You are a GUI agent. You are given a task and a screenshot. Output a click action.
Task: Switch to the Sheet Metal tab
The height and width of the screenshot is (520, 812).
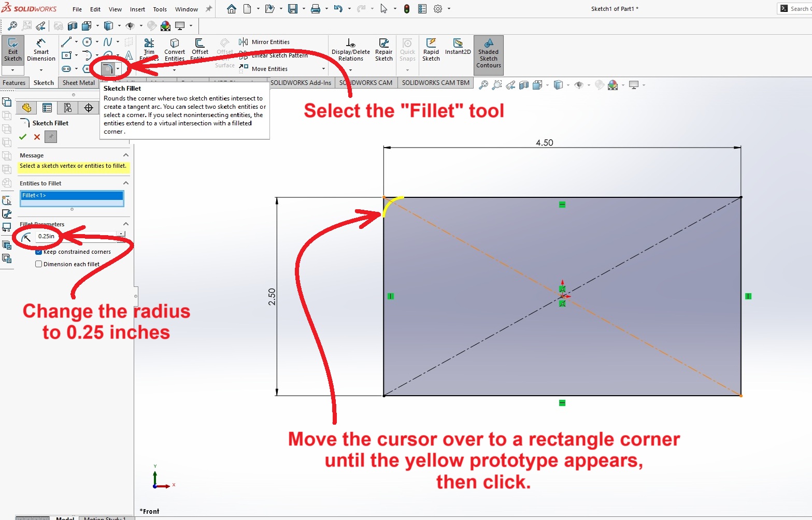click(79, 83)
